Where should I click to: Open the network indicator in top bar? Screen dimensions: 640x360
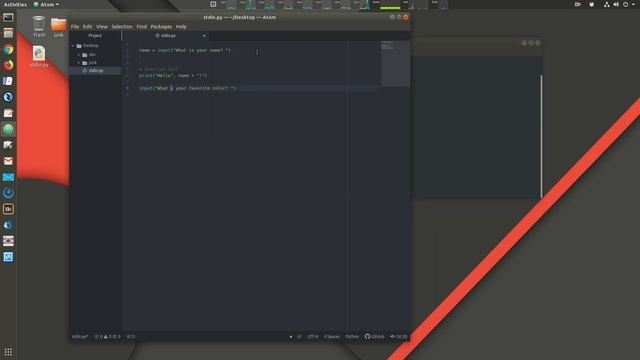[x=607, y=4]
